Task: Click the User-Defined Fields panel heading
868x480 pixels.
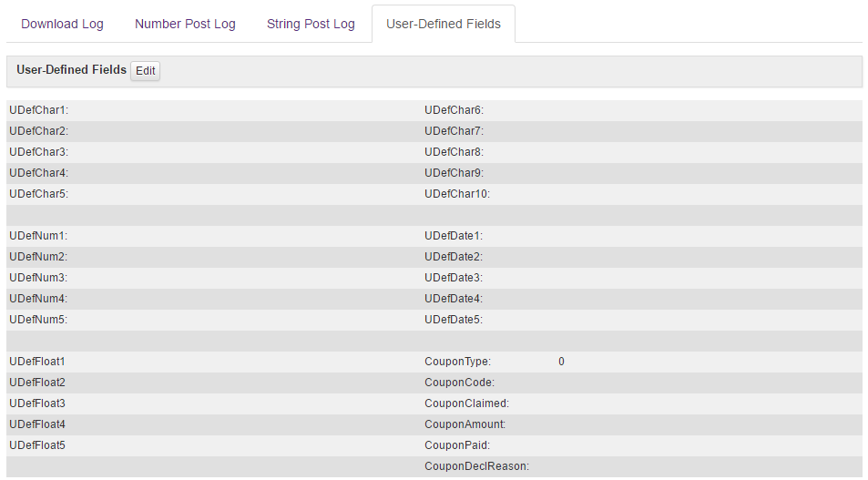Action: pyautogui.click(x=71, y=70)
